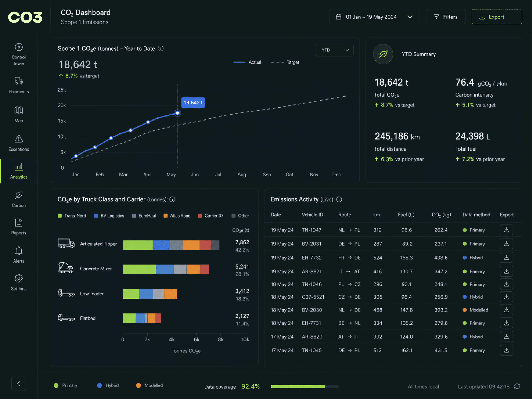Open Reports from sidebar
Viewport: 532px width, 399px height.
pos(19,227)
